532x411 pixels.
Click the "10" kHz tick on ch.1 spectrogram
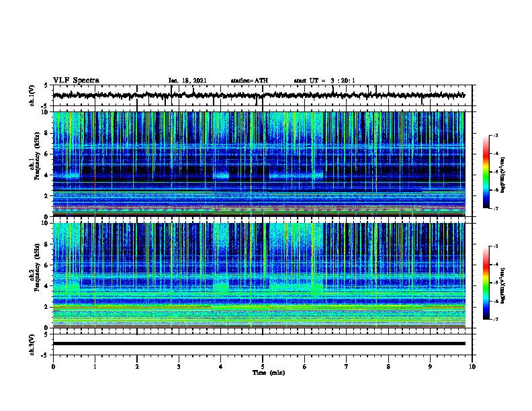[x=46, y=112]
